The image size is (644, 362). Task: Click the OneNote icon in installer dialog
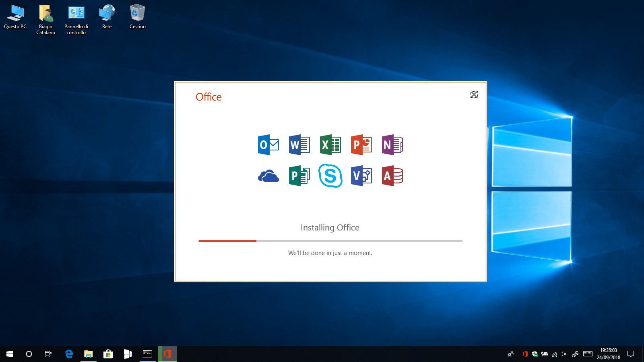pos(392,145)
